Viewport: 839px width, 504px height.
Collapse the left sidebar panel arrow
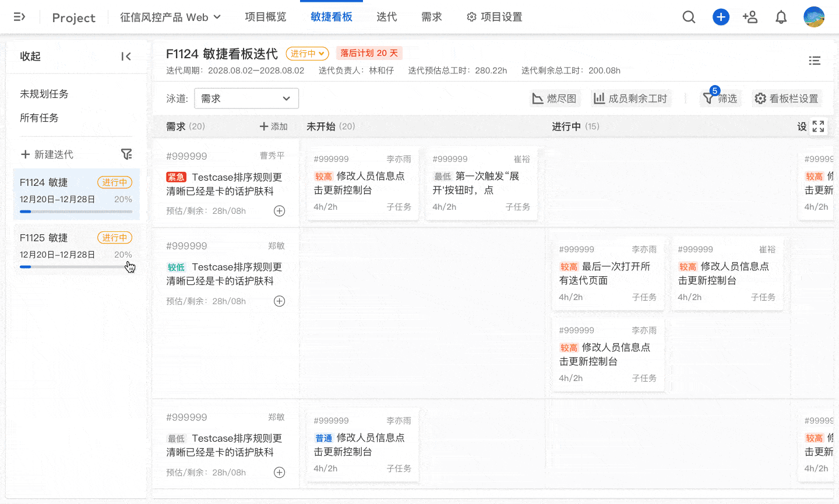(x=126, y=57)
